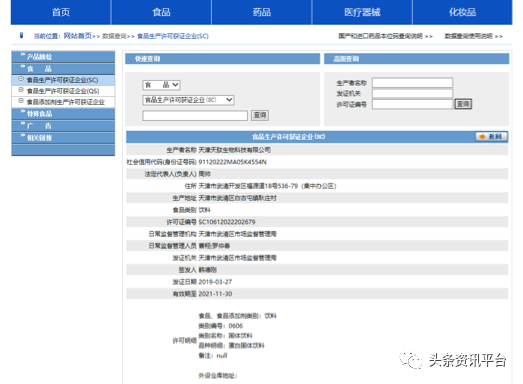Image resolution: width=523 pixels, height=384 pixels.
Task: Expand the 广告 sidebar section
Action: (x=63, y=126)
